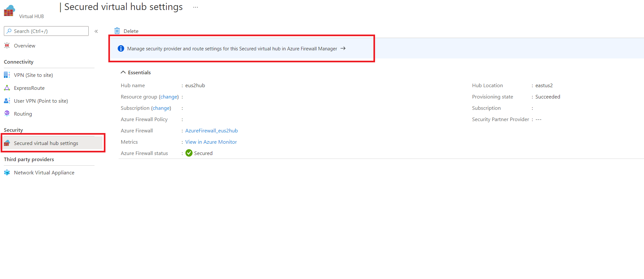Change the Resource group via change link
644x279 pixels.
tap(169, 97)
